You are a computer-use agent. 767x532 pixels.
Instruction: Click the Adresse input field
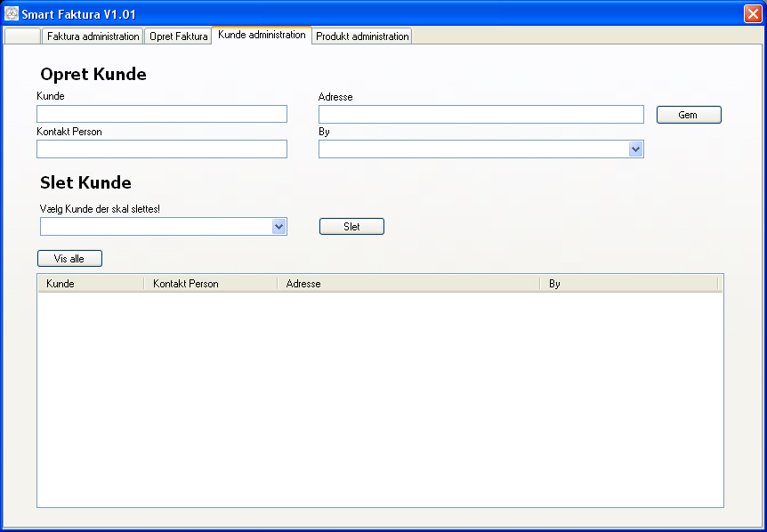pyautogui.click(x=481, y=115)
